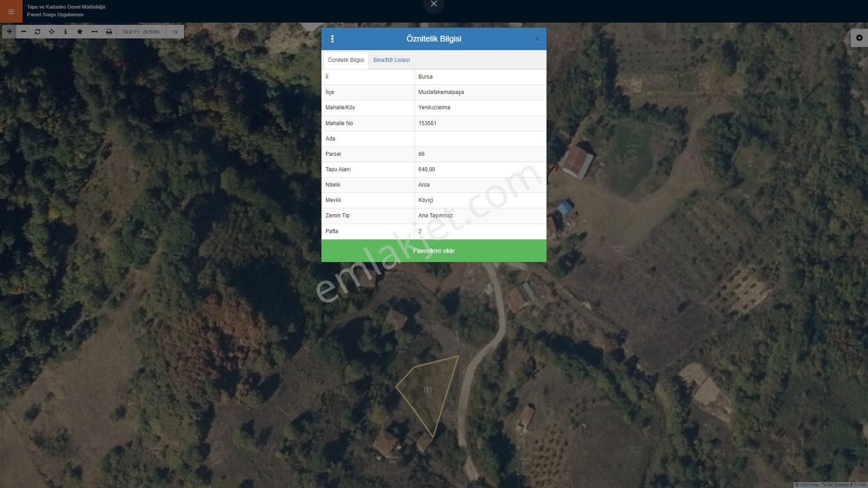
Task: Switch to the Bina/BB Listesi tab
Action: [x=391, y=60]
